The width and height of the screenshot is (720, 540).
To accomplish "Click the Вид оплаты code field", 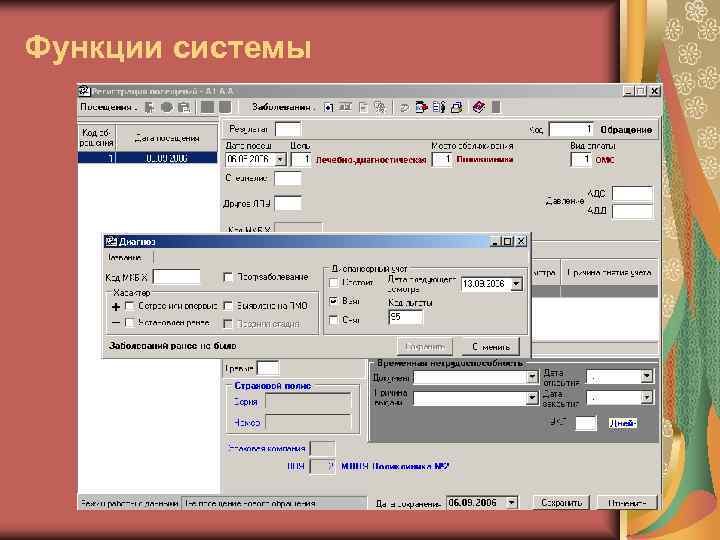I will (x=581, y=160).
